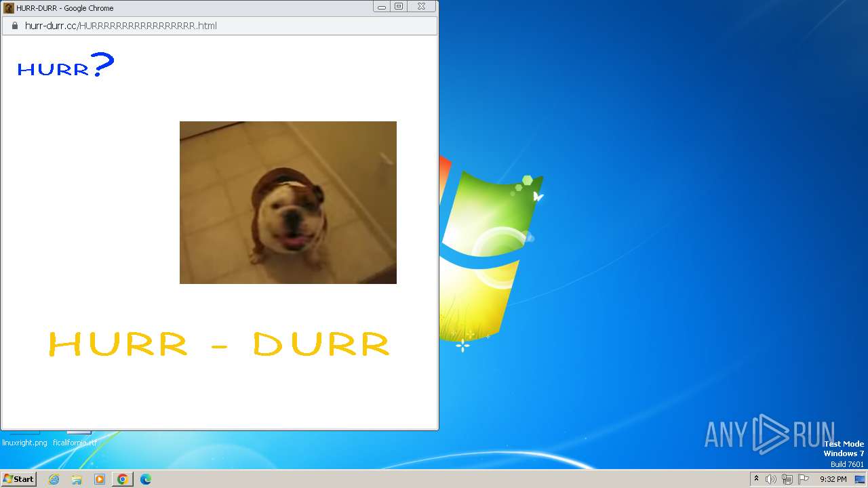Select ficalifornia.rtf desktop file

[x=75, y=443]
